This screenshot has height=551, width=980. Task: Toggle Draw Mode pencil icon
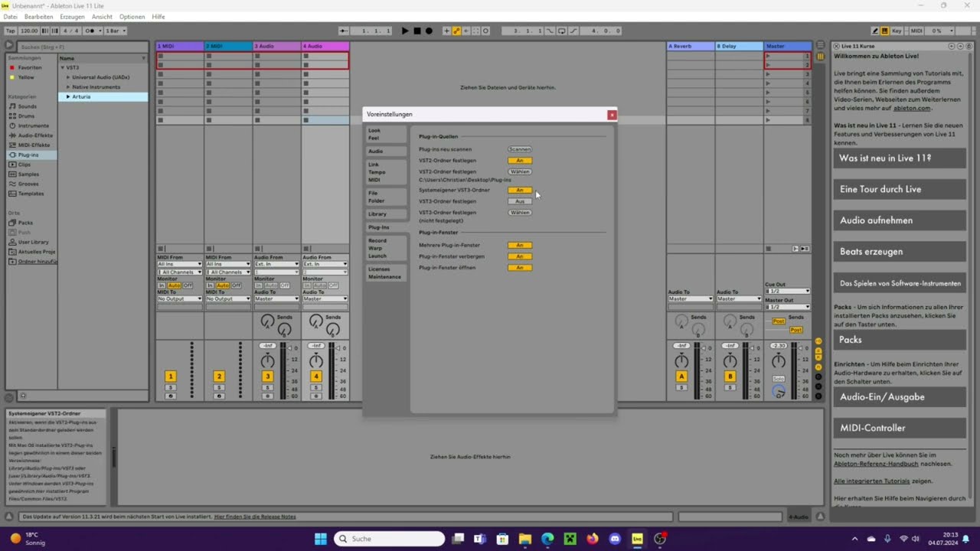click(x=876, y=31)
